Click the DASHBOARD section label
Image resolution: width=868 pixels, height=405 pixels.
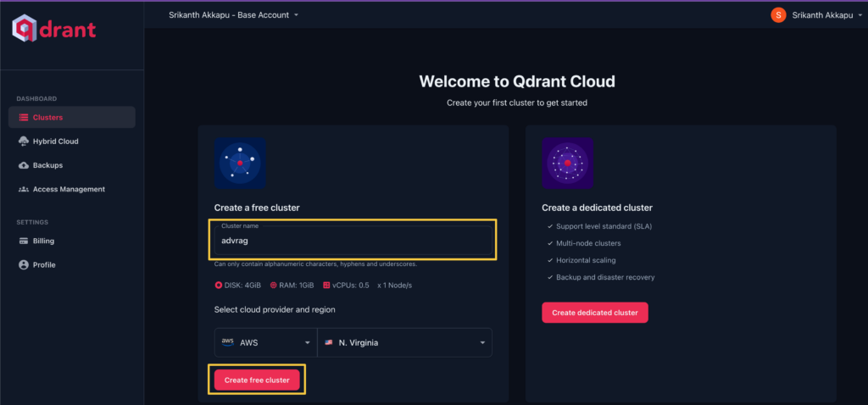36,99
